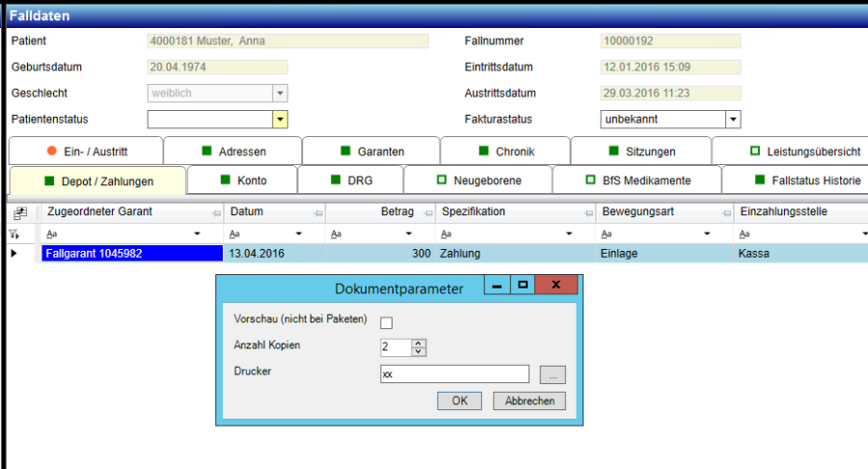The height and width of the screenshot is (469, 868).
Task: Click the Abbrechen button
Action: click(x=529, y=400)
